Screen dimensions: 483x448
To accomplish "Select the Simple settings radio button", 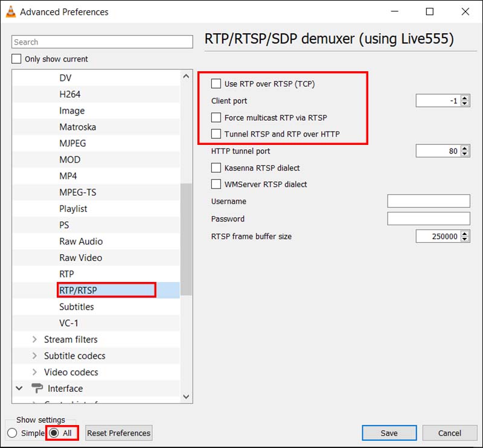I will tap(12, 432).
